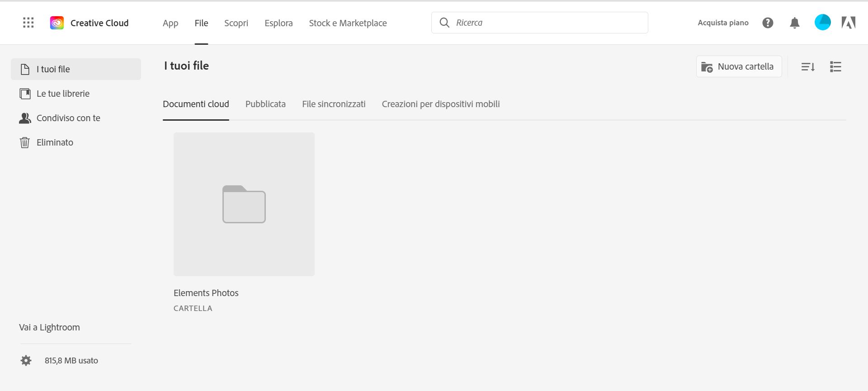
Task: Open Stock e Marketplace
Action: pyautogui.click(x=348, y=23)
